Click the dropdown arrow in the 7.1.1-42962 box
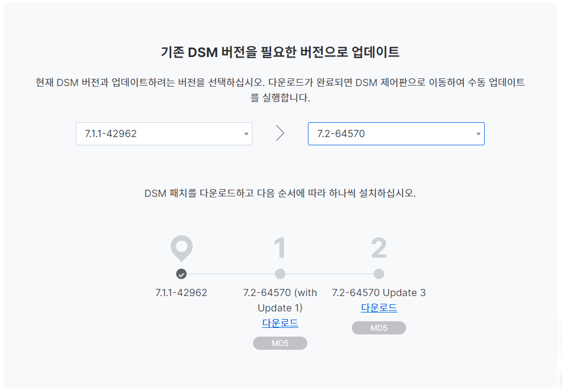 point(245,134)
